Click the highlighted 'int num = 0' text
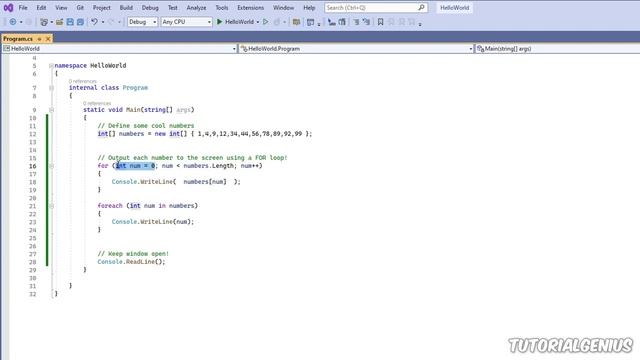This screenshot has height=360, width=640. point(135,166)
